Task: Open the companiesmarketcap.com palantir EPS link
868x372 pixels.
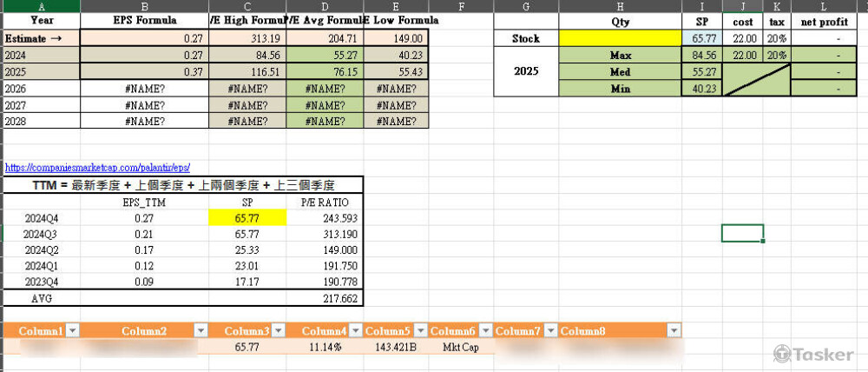Action: 97,167
